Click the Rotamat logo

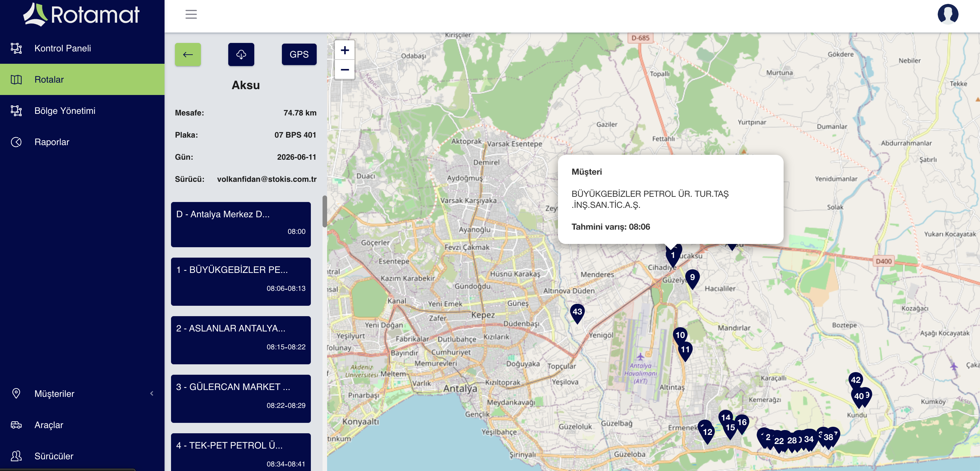pos(81,14)
